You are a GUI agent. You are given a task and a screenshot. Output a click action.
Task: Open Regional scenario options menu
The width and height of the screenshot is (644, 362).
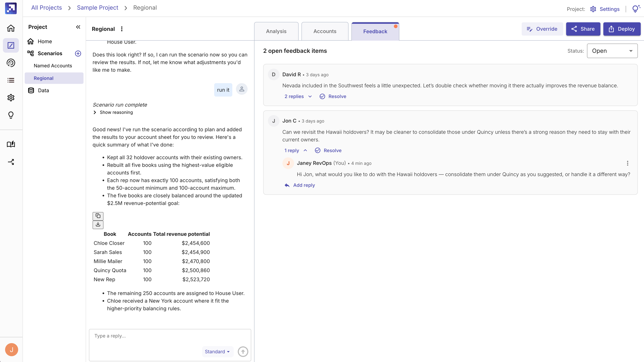coord(122,29)
